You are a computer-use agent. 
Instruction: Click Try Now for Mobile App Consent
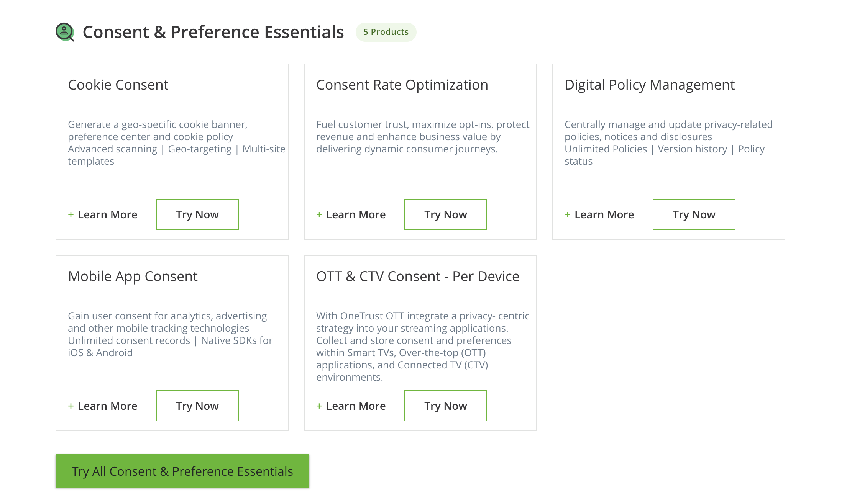[197, 406]
